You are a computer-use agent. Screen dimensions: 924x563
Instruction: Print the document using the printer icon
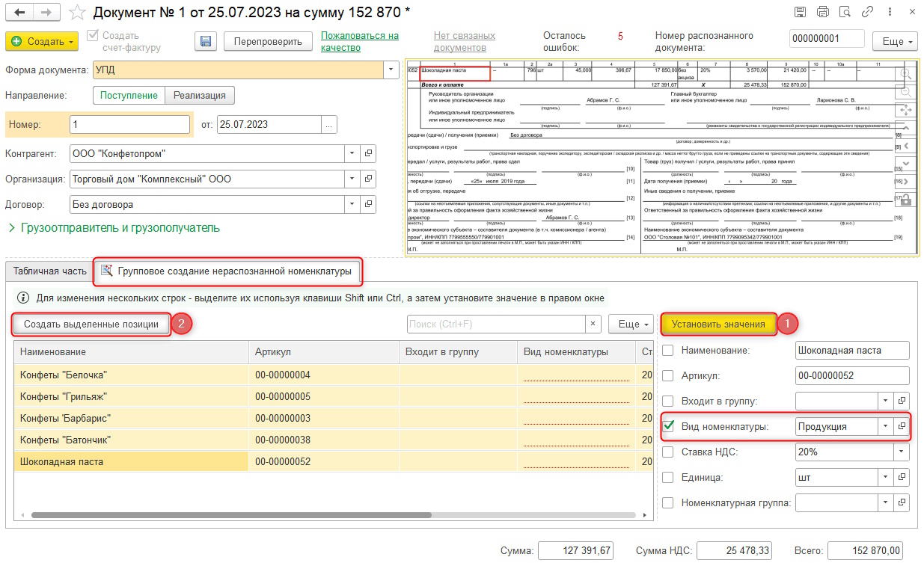pos(823,12)
